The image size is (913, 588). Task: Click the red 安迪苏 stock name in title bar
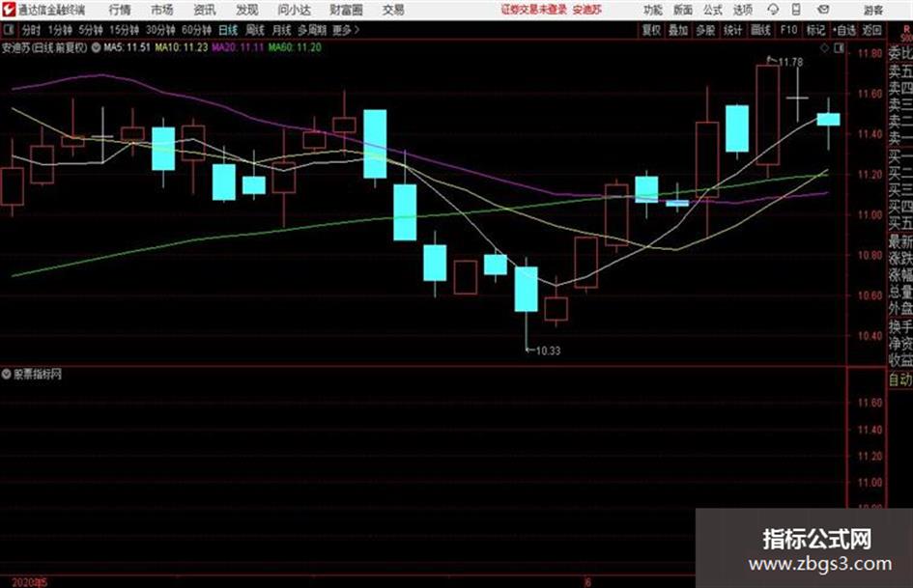[587, 10]
